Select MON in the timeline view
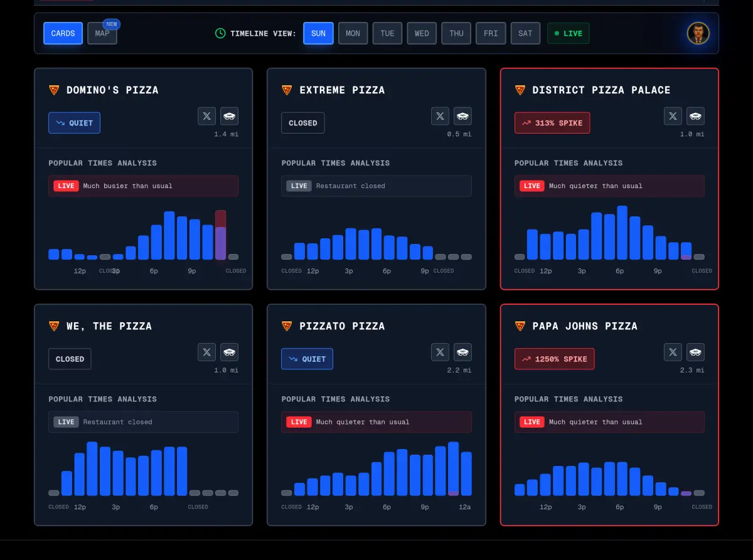 (x=353, y=33)
